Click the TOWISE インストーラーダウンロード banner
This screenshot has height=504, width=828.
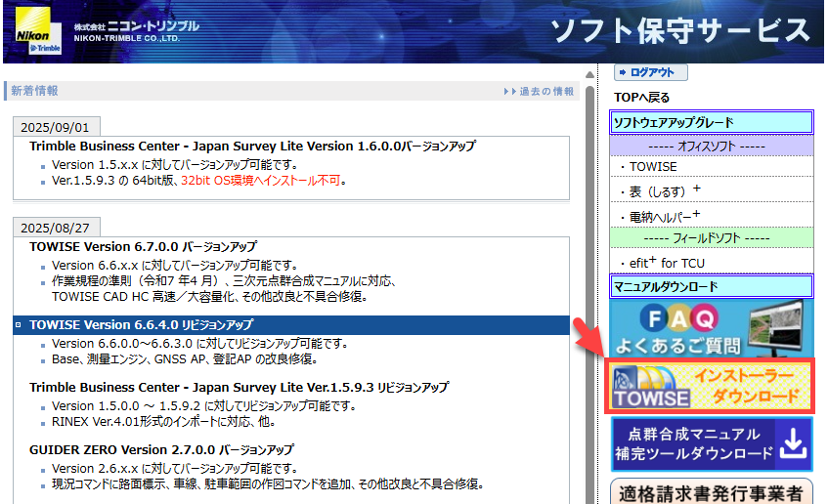[x=711, y=387]
